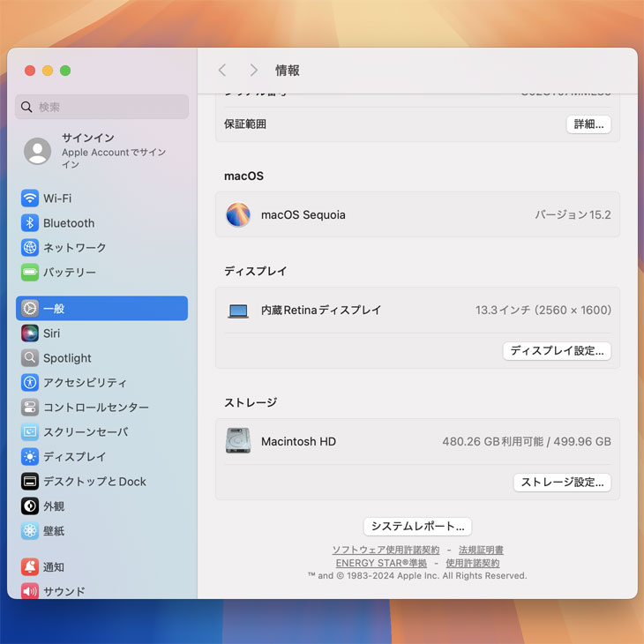The height and width of the screenshot is (644, 644).
Task: Open the ENERGY STAR®準拠 link
Action: 381,563
